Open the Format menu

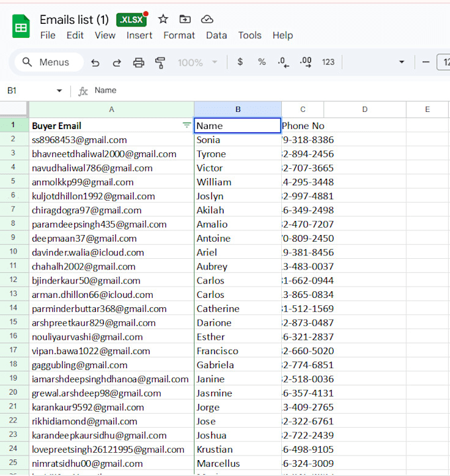[179, 35]
